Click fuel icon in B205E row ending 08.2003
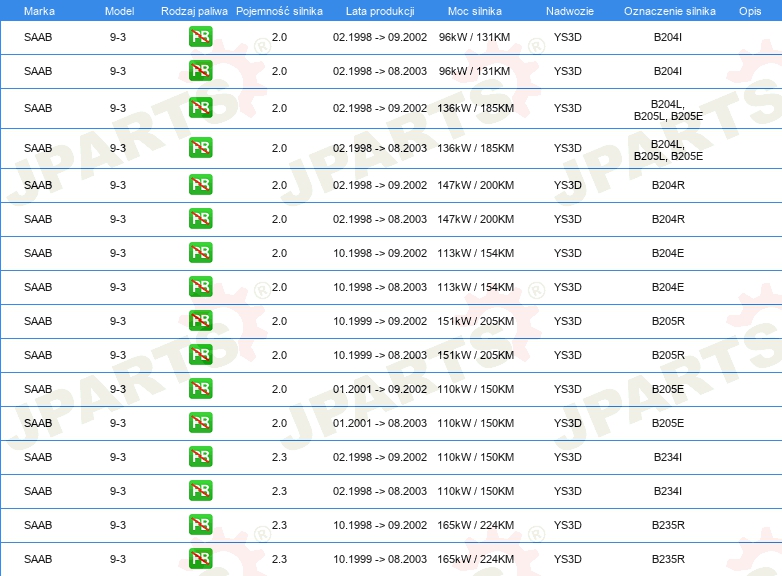Image resolution: width=782 pixels, height=576 pixels. (x=200, y=422)
